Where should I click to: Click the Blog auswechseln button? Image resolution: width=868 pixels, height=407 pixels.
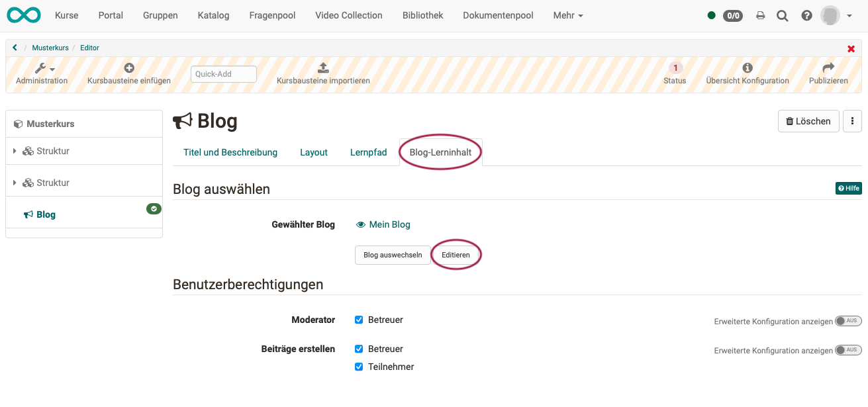click(x=393, y=255)
